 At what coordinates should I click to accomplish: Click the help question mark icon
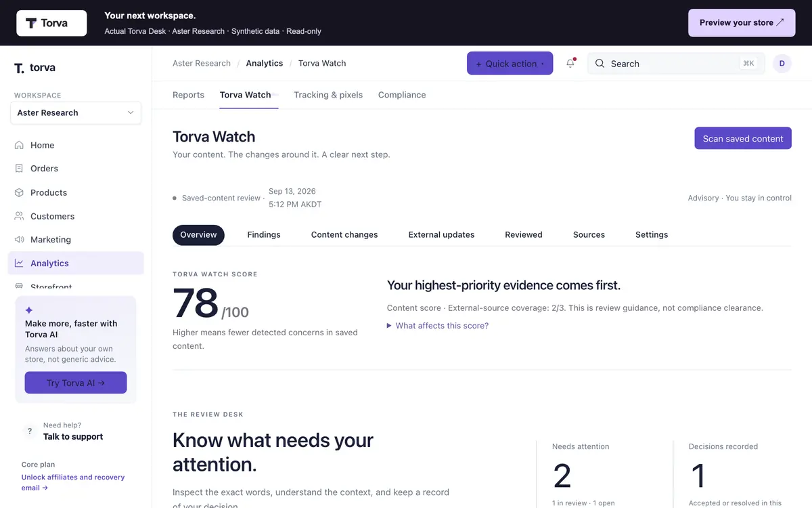pyautogui.click(x=29, y=431)
